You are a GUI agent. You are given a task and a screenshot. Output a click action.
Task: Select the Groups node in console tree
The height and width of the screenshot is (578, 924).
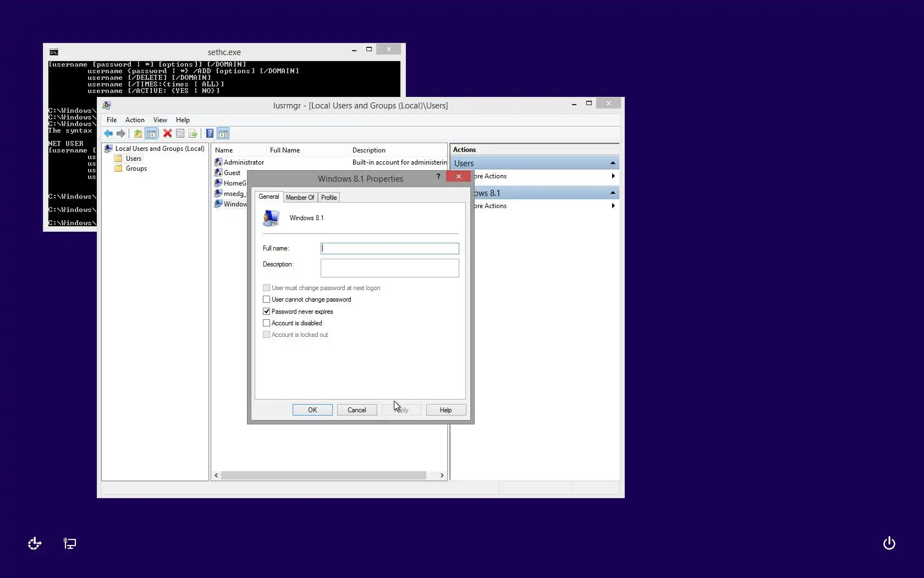click(x=136, y=168)
